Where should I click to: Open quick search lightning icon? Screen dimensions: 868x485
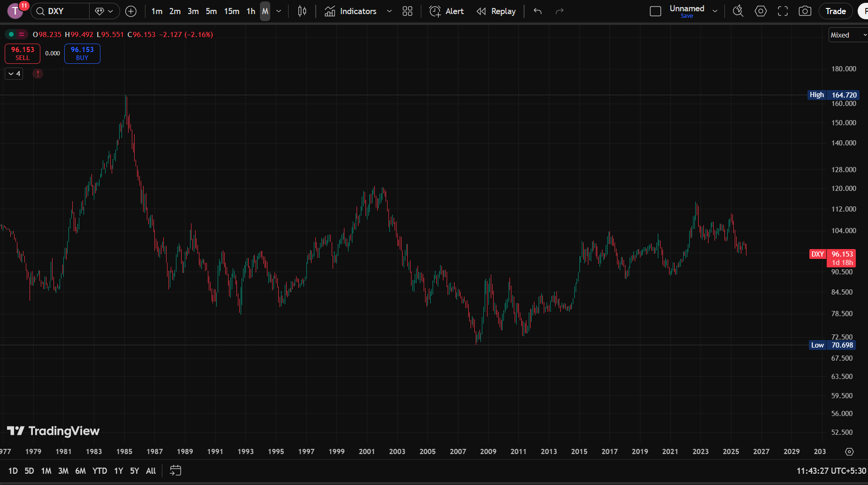point(738,11)
